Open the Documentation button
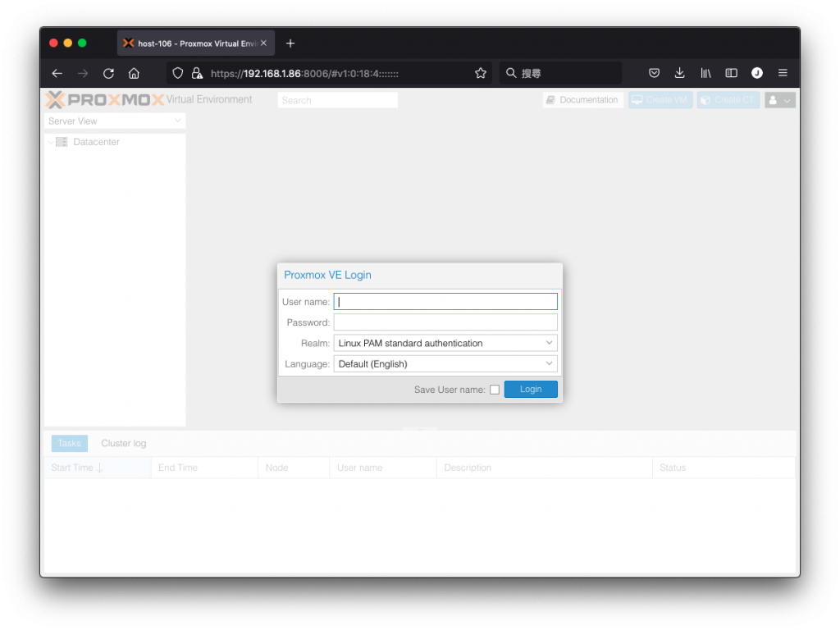 583,100
